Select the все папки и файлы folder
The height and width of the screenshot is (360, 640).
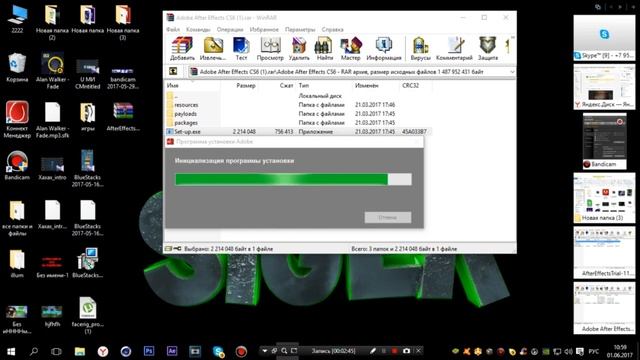[x=17, y=218]
